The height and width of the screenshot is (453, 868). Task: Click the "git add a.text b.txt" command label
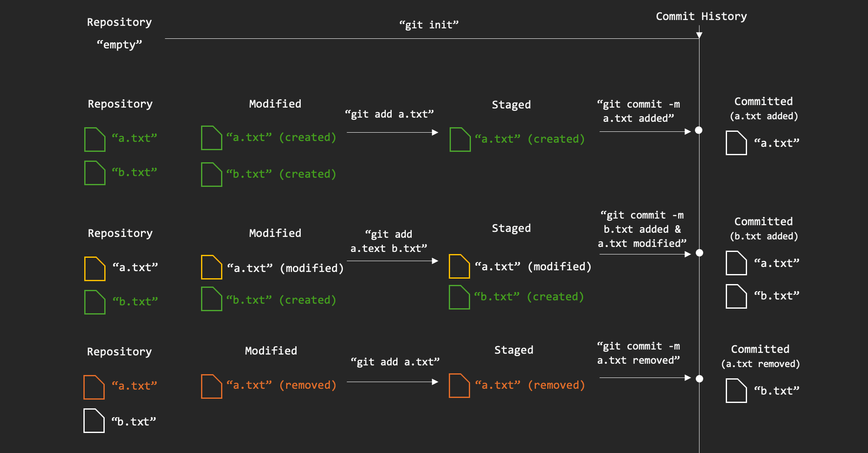pyautogui.click(x=389, y=241)
